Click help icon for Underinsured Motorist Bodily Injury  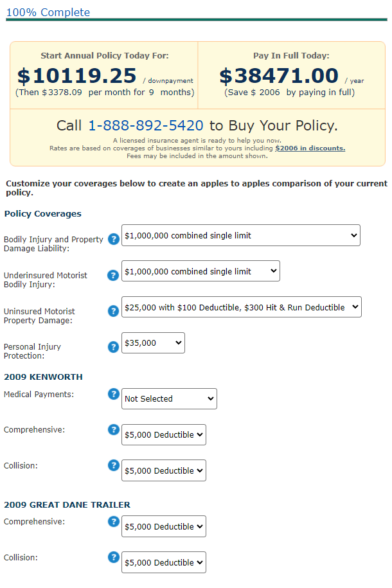(x=113, y=275)
